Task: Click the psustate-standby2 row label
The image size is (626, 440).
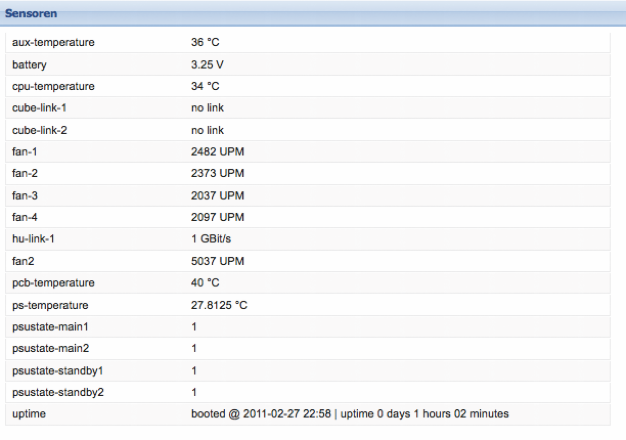Action: pyautogui.click(x=57, y=392)
